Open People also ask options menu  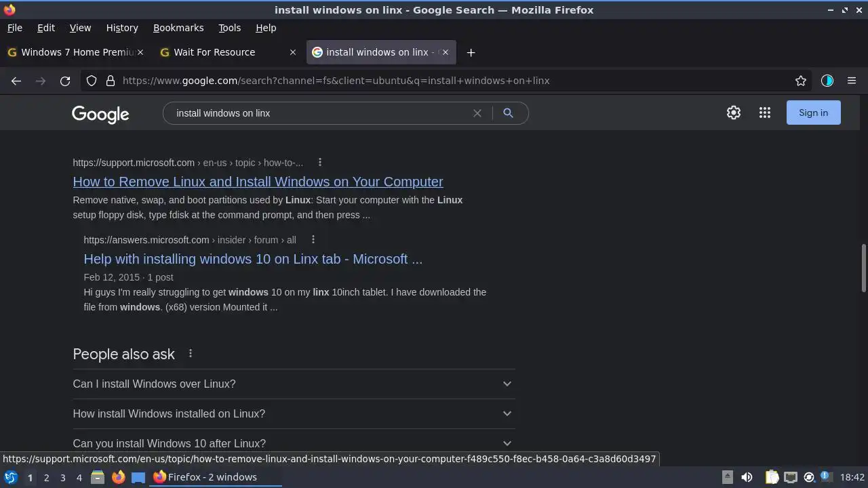pyautogui.click(x=191, y=354)
